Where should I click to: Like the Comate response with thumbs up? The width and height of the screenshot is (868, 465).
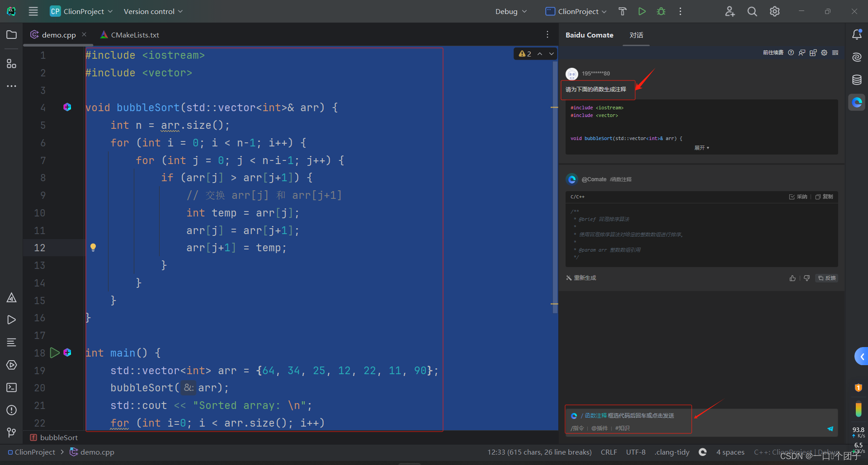(x=793, y=278)
